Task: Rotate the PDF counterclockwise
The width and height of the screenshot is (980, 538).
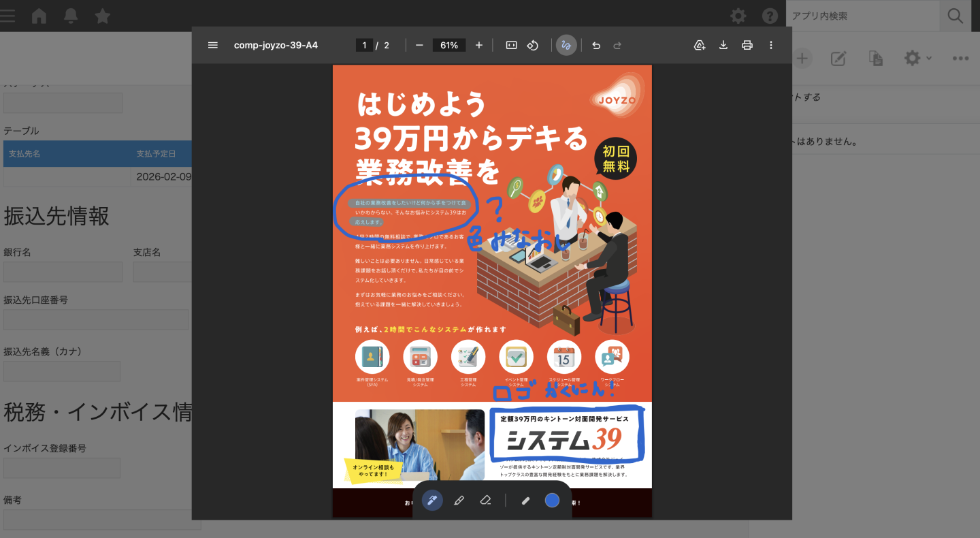Action: pyautogui.click(x=534, y=45)
